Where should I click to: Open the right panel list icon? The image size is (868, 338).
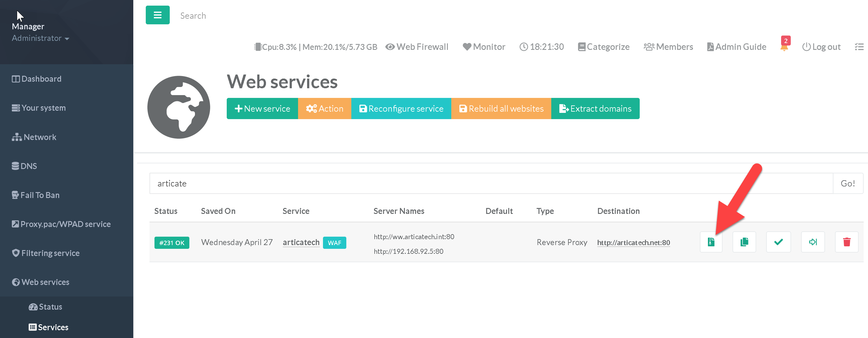(859, 46)
